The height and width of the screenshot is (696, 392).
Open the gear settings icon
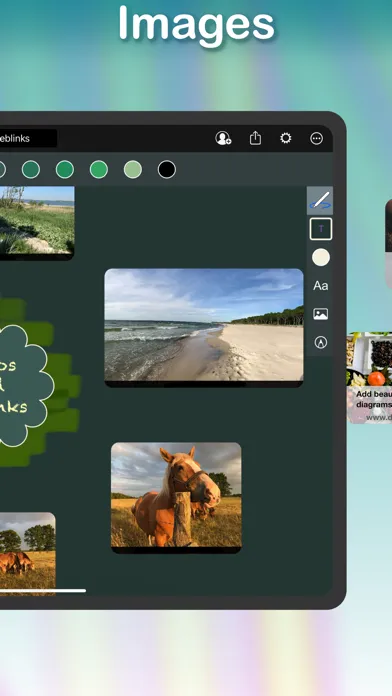(286, 138)
